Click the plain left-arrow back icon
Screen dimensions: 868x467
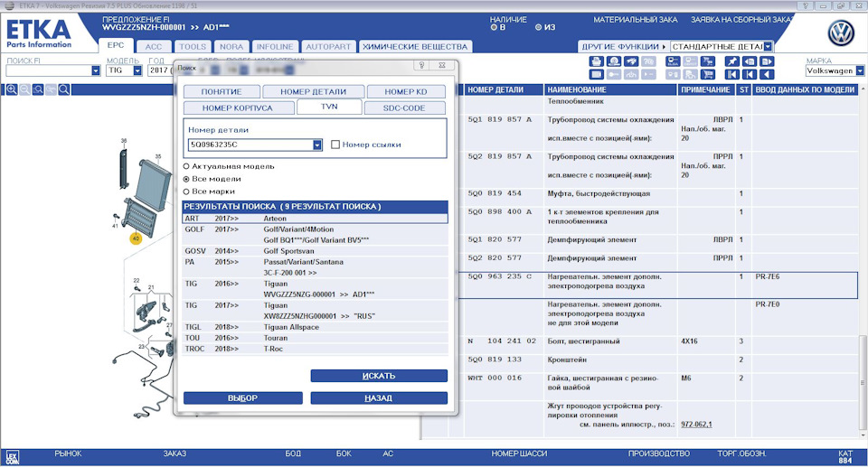click(767, 74)
